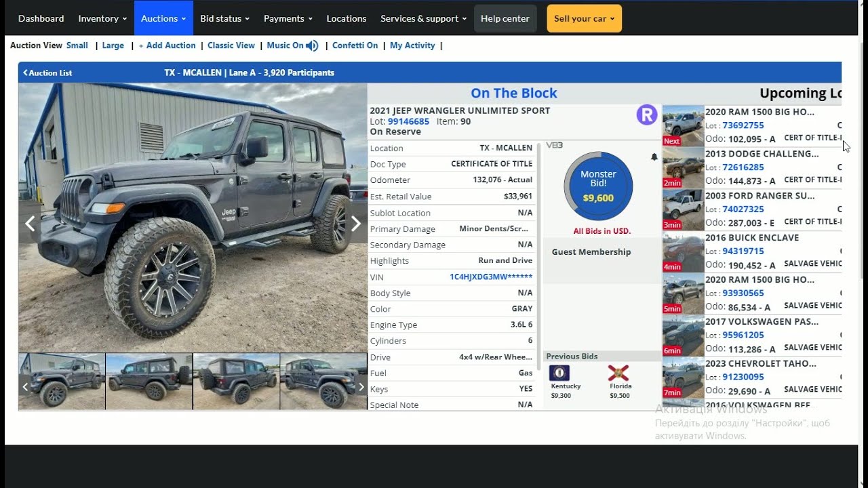Show the previous Jeep photo with left arrow

pos(30,224)
